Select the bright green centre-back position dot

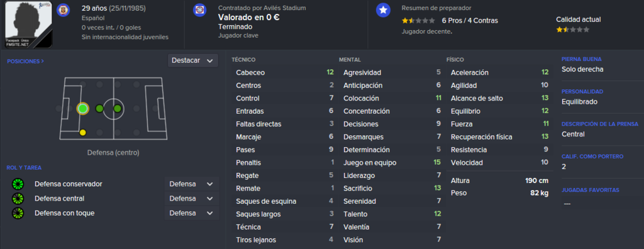(82, 109)
